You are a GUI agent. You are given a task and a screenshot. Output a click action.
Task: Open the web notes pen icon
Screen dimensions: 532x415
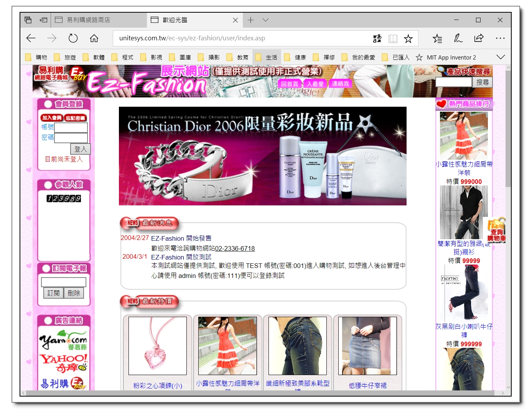(458, 38)
